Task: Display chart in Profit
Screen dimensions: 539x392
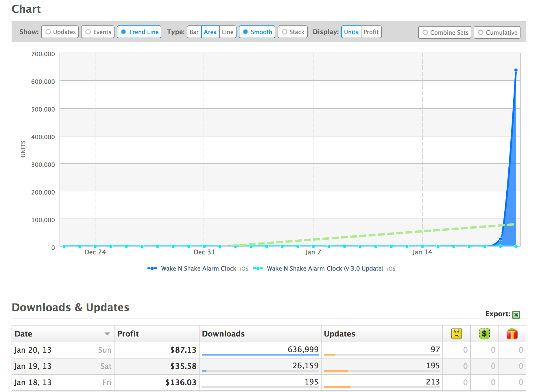Action: pyautogui.click(x=371, y=32)
